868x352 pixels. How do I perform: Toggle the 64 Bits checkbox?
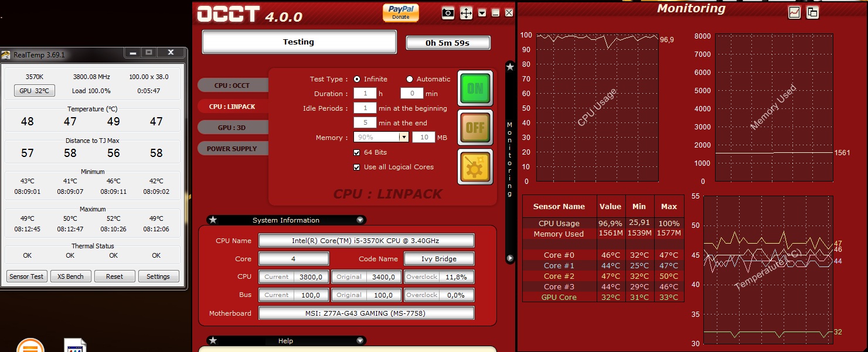pos(357,152)
